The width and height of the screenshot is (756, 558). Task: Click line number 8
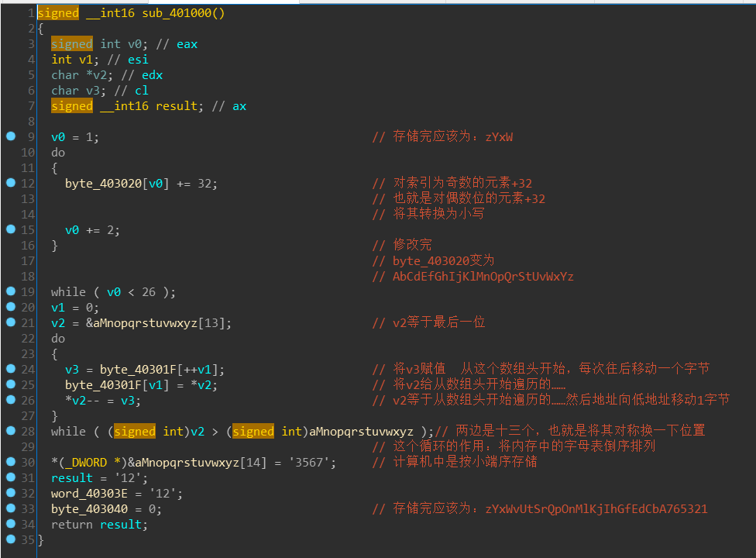[x=31, y=122]
